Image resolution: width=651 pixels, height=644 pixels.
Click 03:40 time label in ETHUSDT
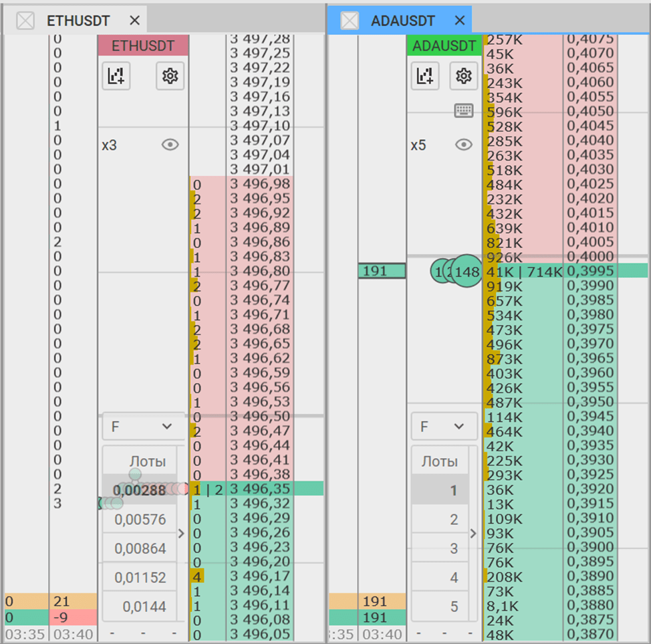pyautogui.click(x=74, y=635)
